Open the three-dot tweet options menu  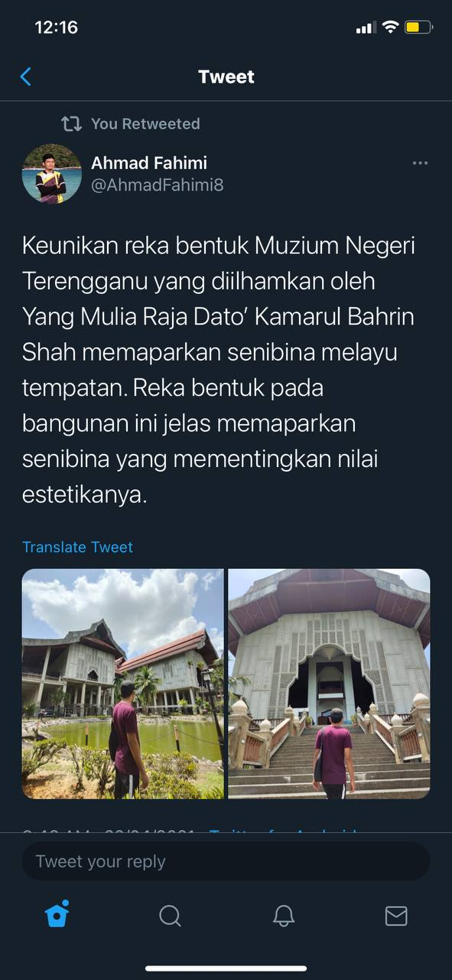[420, 163]
